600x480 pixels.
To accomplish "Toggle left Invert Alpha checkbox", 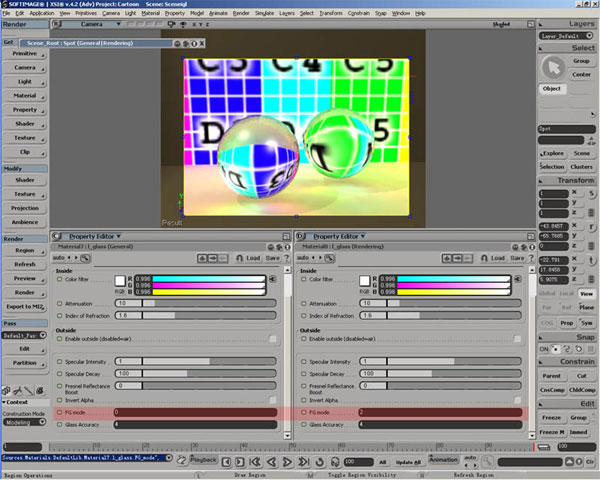I will (x=273, y=400).
